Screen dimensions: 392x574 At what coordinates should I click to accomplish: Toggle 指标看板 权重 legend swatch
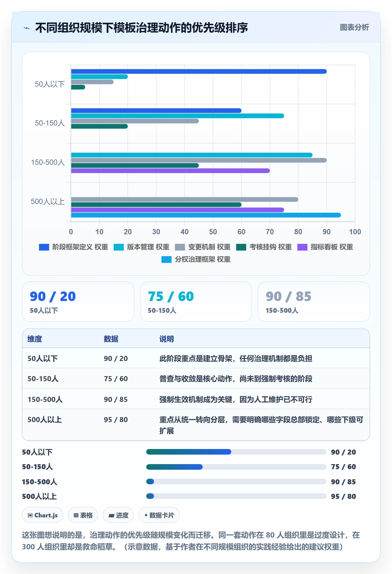[x=302, y=247]
